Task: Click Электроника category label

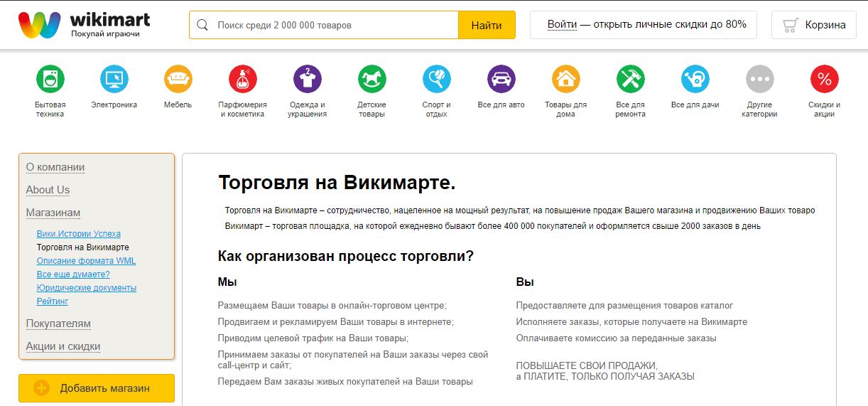Action: [114, 105]
